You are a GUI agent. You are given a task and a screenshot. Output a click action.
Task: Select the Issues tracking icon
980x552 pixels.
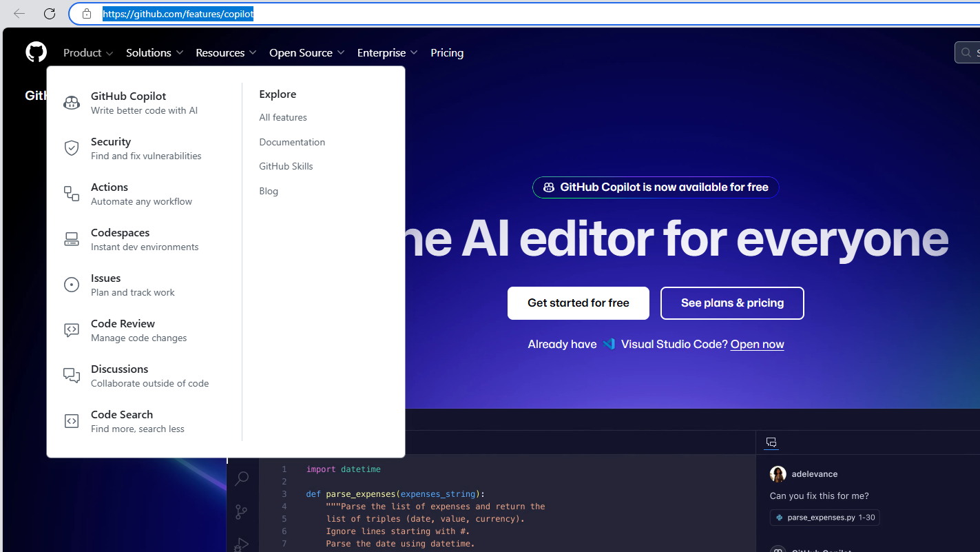(x=72, y=284)
